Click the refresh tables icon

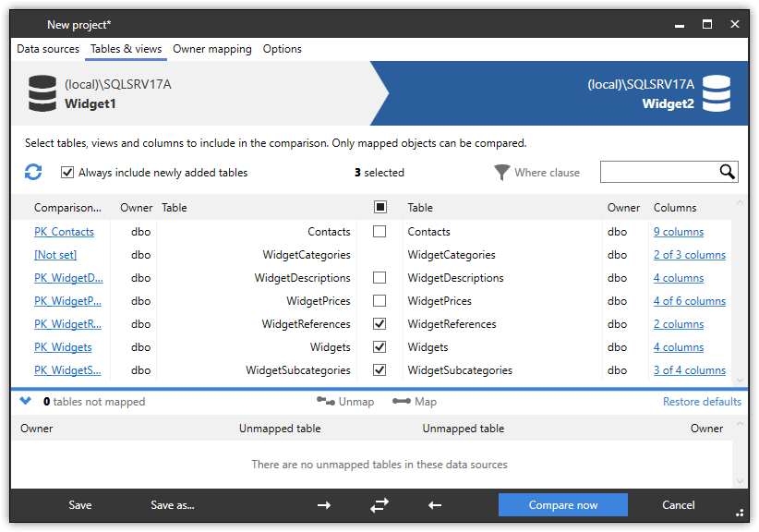pos(33,172)
